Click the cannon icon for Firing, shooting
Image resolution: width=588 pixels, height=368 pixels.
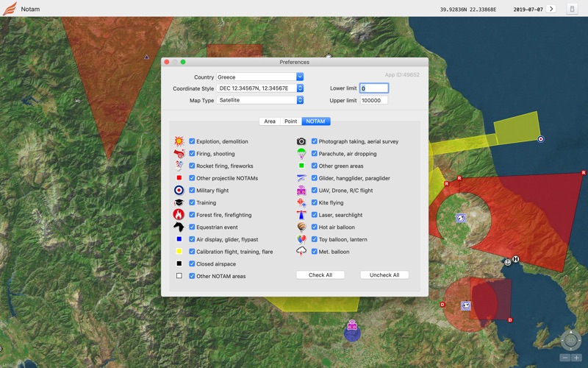(179, 154)
